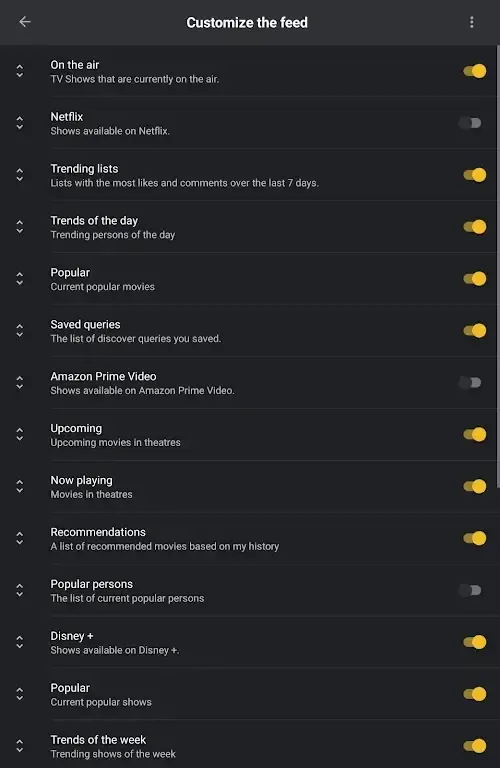Enable the Netflix feed toggle
The image size is (500, 768).
click(x=471, y=123)
